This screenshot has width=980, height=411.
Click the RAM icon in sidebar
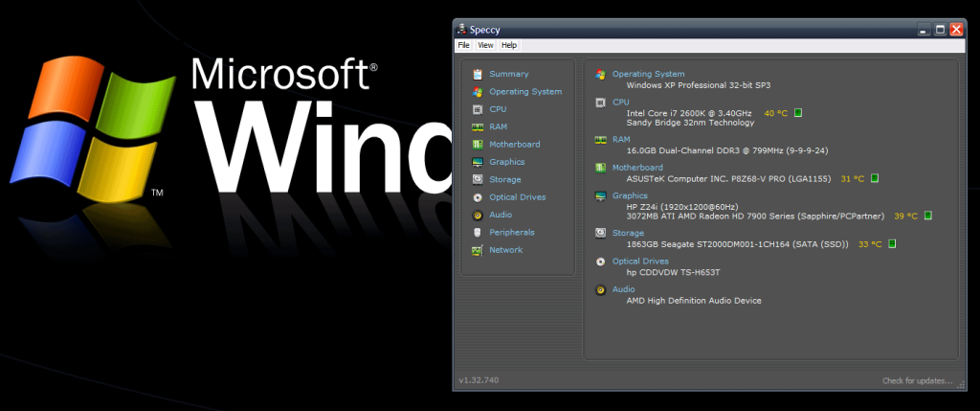477,126
